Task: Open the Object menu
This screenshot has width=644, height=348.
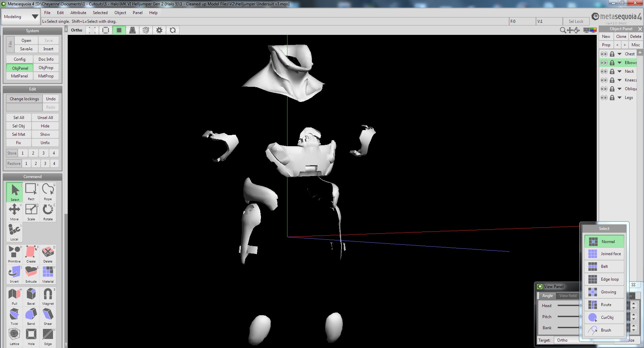Action: click(x=120, y=13)
